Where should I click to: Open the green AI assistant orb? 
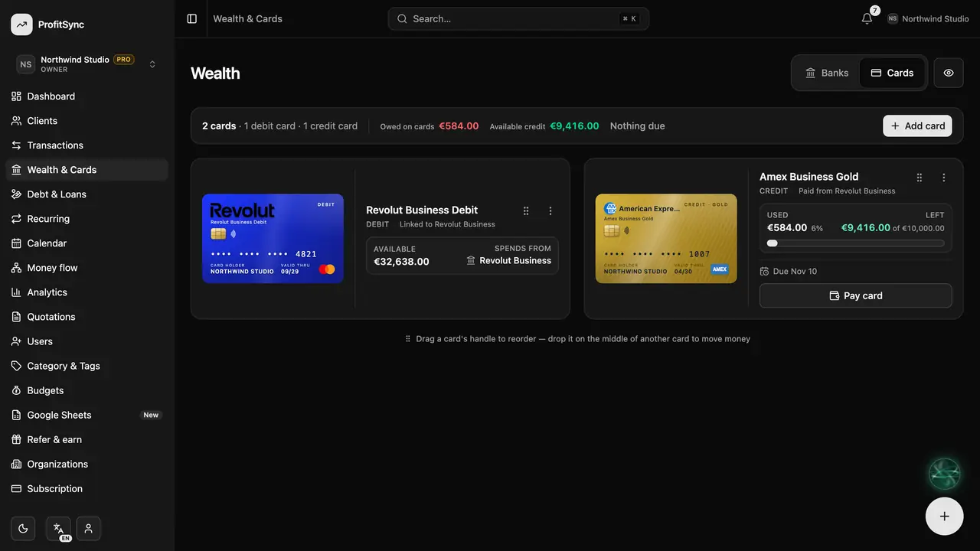[944, 474]
